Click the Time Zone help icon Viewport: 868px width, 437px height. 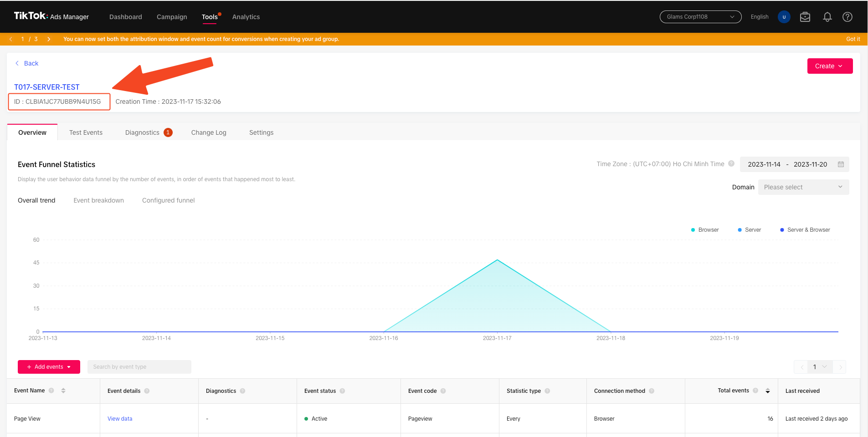pos(731,164)
